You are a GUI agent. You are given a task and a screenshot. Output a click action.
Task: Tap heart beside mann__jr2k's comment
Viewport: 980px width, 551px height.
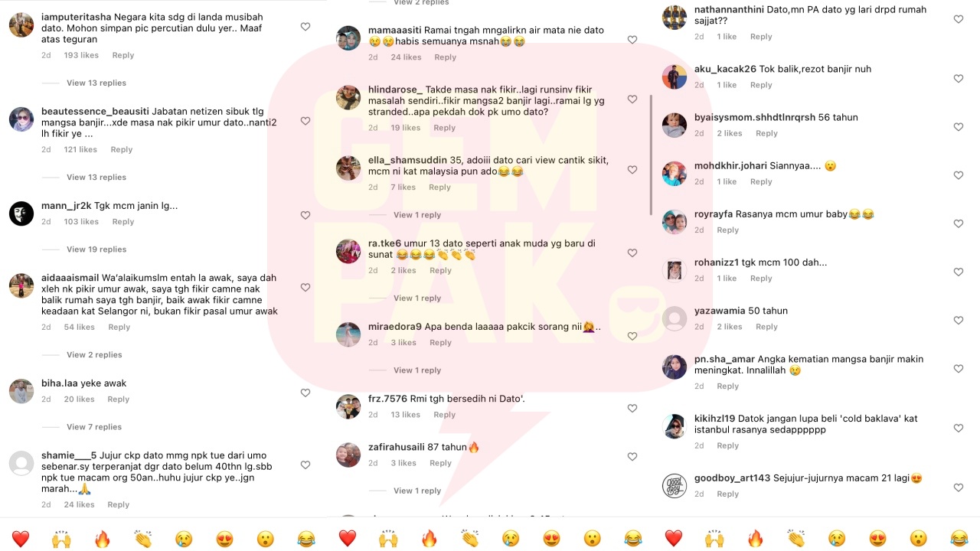pos(305,216)
